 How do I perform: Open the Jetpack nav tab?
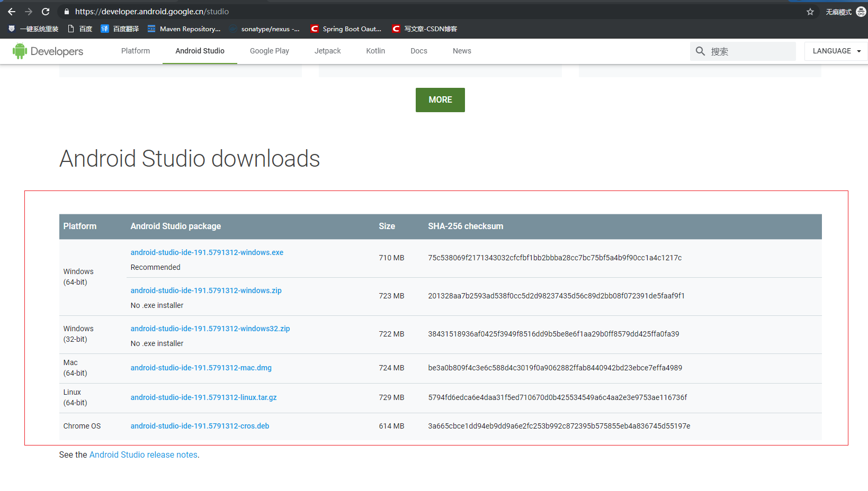[328, 51]
